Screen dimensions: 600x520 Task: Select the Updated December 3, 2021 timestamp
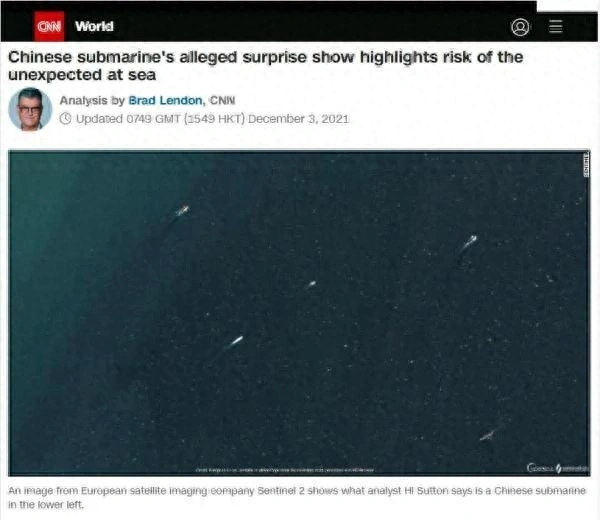pos(212,119)
